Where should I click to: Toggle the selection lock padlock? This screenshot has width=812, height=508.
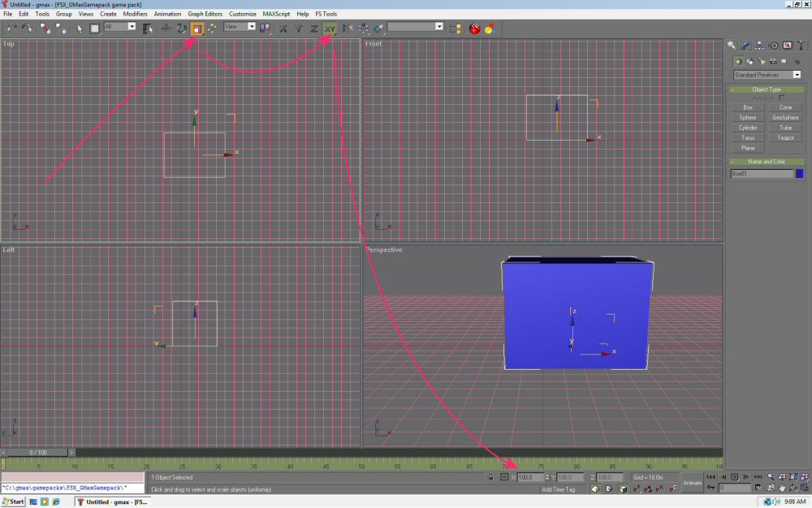pyautogui.click(x=491, y=477)
